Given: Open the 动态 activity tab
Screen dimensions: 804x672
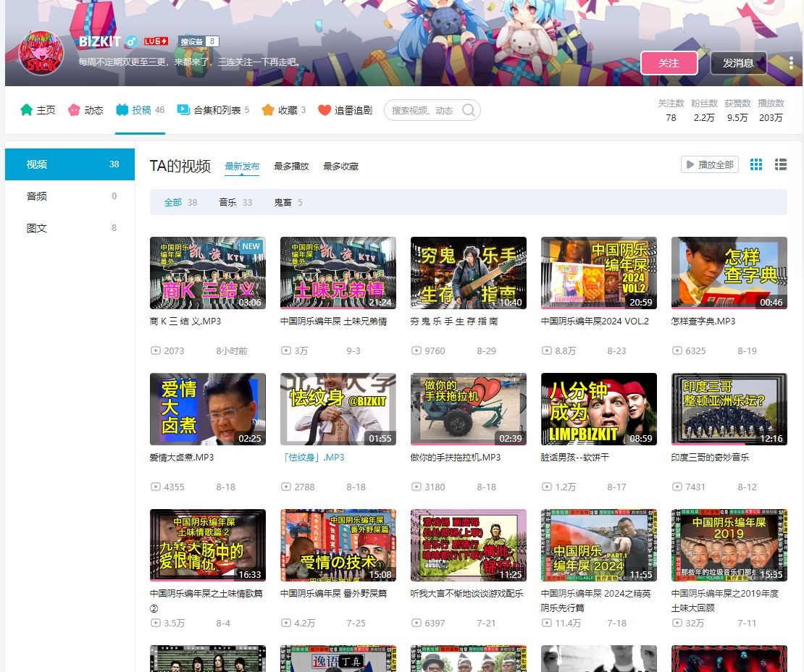Looking at the screenshot, I should tap(85, 110).
